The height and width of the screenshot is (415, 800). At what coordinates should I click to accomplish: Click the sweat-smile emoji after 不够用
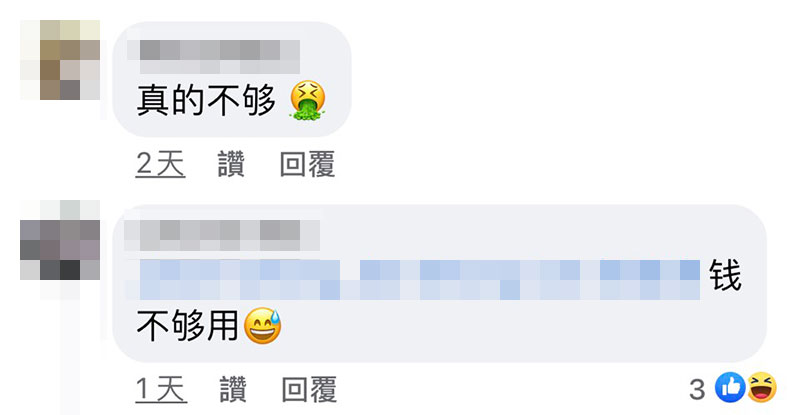click(263, 326)
